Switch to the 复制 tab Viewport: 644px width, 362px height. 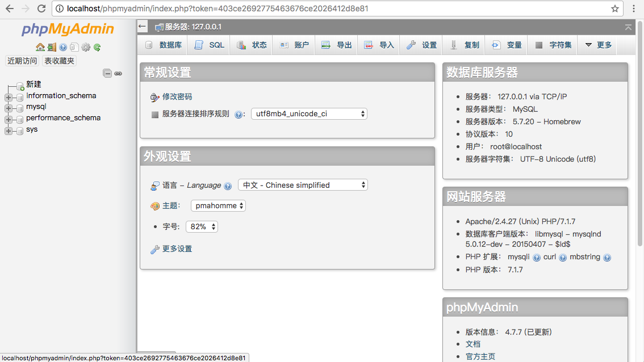coord(464,45)
